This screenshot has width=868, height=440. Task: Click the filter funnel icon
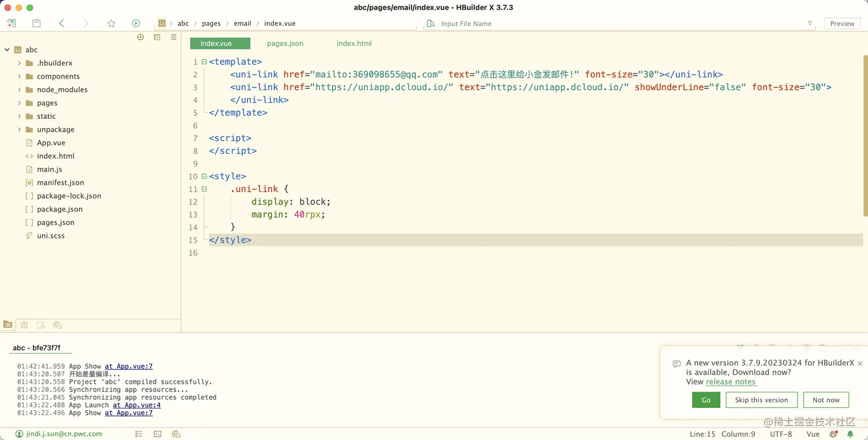(x=810, y=24)
